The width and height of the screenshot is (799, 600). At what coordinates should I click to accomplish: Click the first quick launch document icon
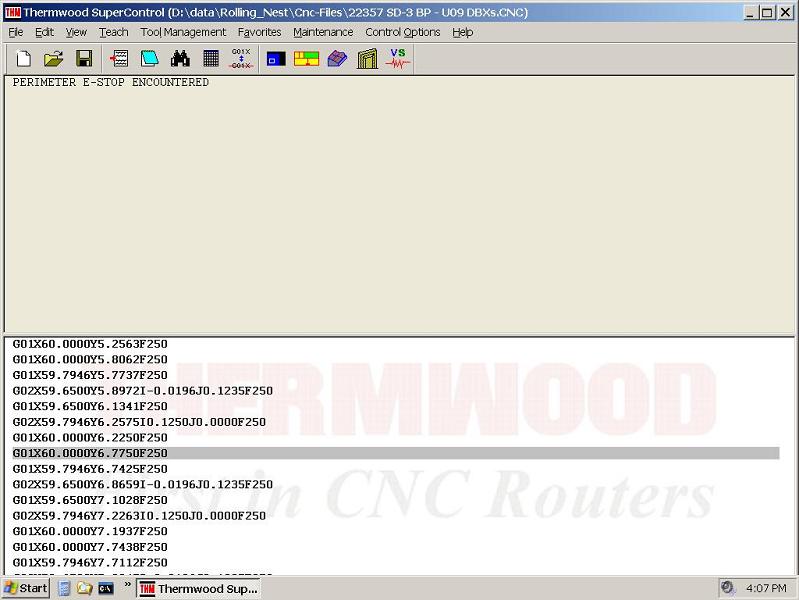click(64, 588)
